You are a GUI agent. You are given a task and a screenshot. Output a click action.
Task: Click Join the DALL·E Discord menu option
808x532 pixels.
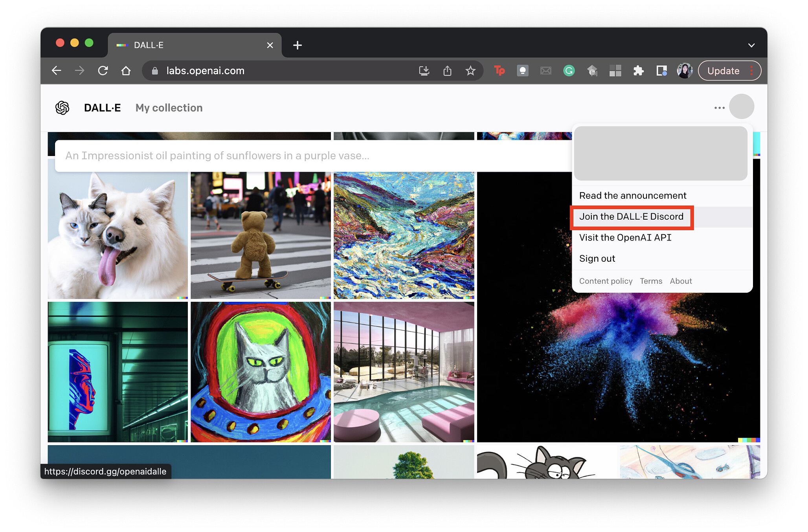(631, 216)
